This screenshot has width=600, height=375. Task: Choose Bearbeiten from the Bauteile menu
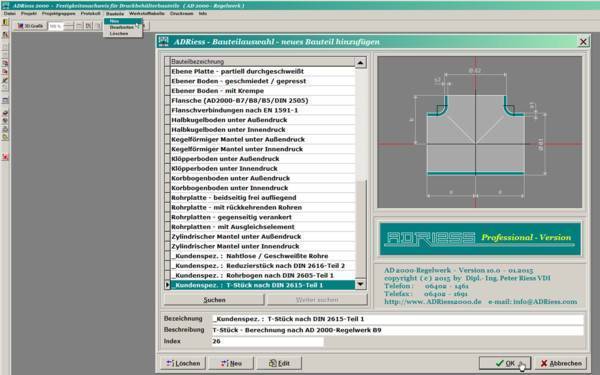coord(121,28)
